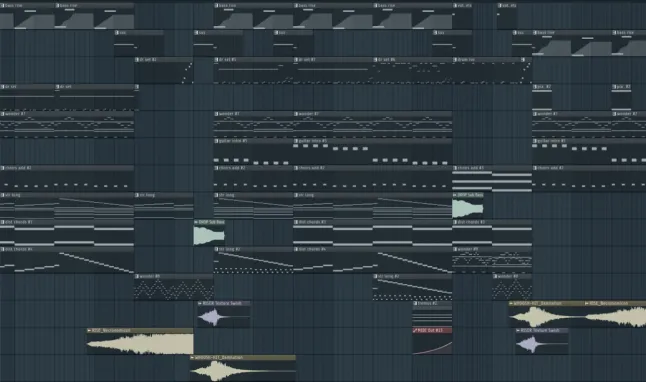
Task: Select the dr set #5 pattern clip
Action: tap(253, 70)
